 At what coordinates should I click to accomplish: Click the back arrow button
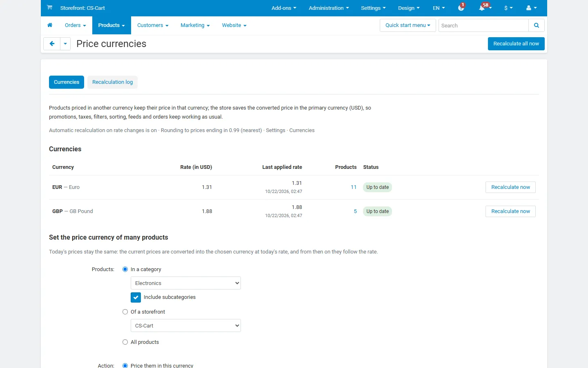click(x=52, y=44)
